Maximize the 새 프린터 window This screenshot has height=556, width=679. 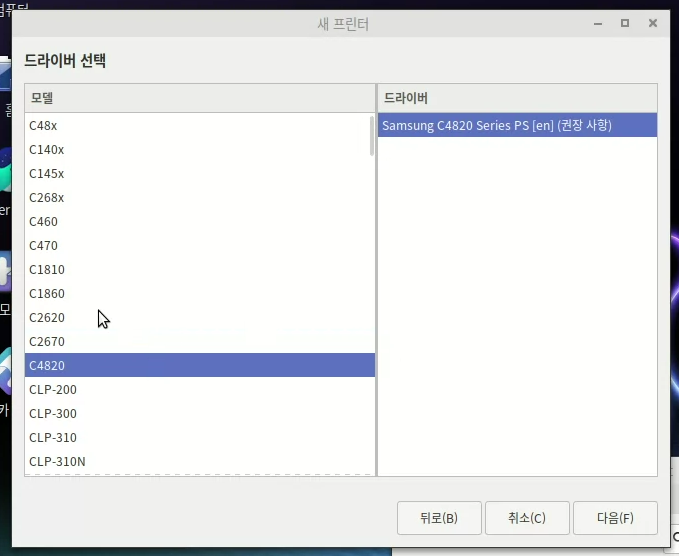pyautogui.click(x=625, y=23)
